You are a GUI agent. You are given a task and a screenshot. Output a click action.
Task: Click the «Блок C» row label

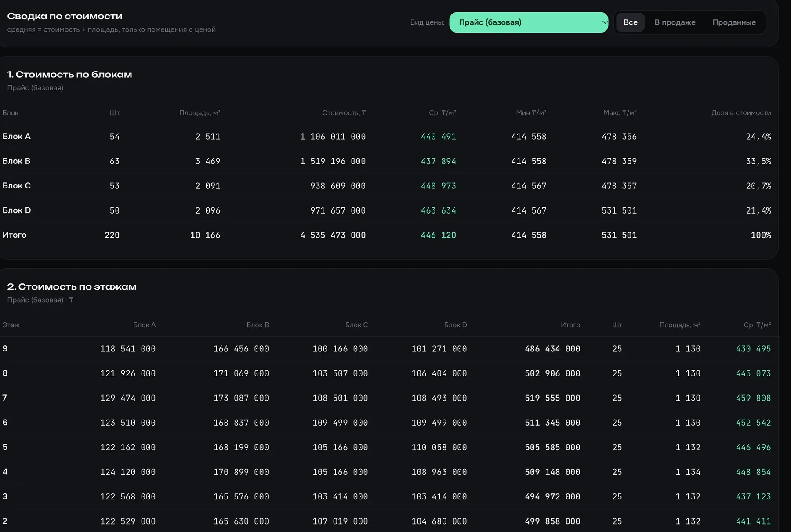[x=17, y=186]
